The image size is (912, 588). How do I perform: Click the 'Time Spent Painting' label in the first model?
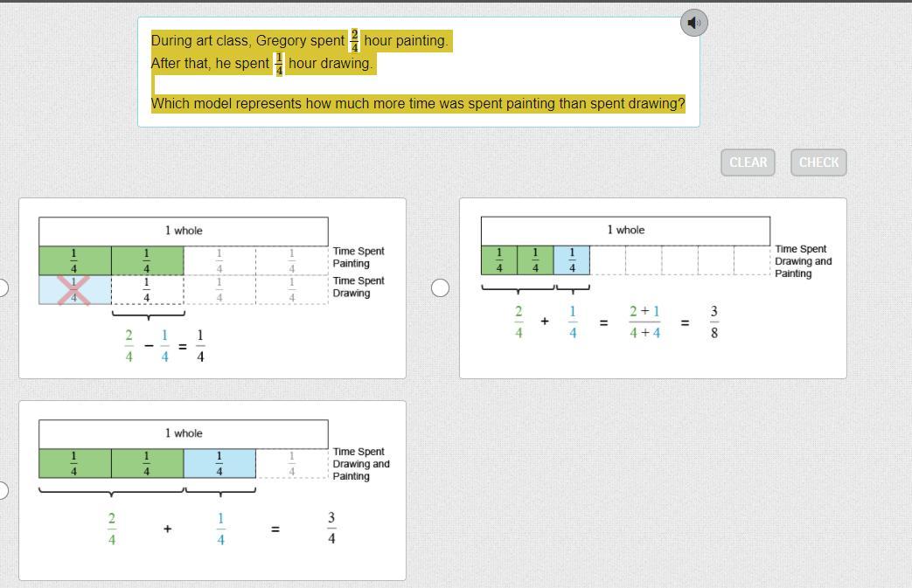[x=358, y=257]
